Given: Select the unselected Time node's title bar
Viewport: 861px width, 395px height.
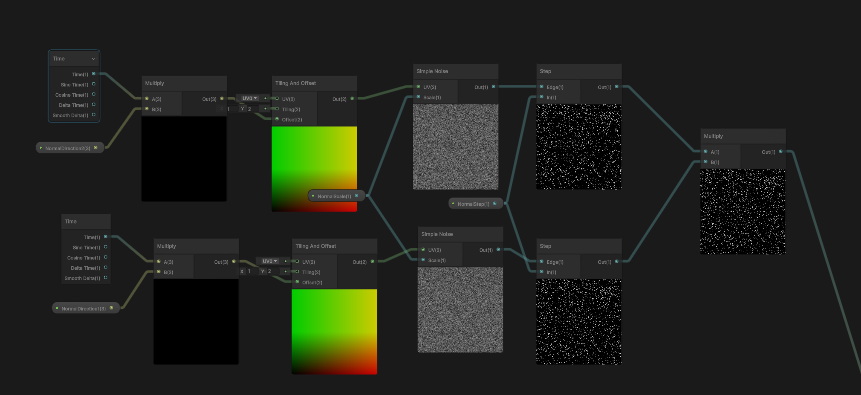Looking at the screenshot, I should (x=86, y=221).
